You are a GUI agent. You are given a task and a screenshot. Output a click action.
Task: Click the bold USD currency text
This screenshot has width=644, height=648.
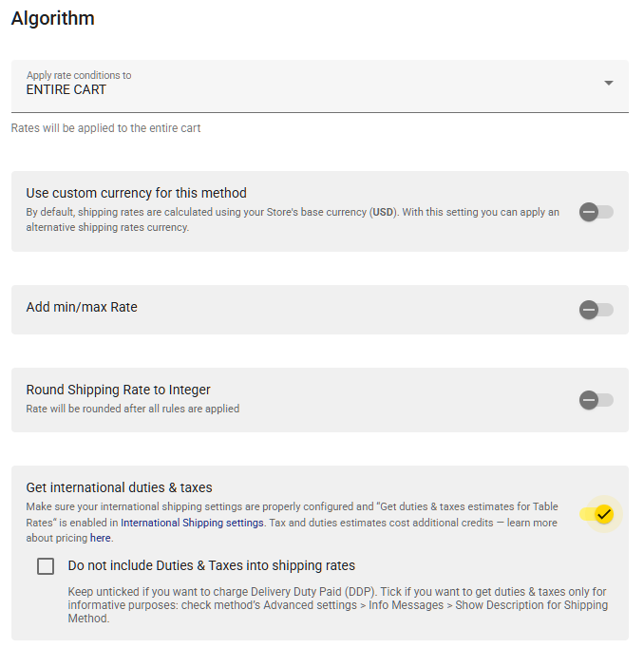[x=383, y=212]
